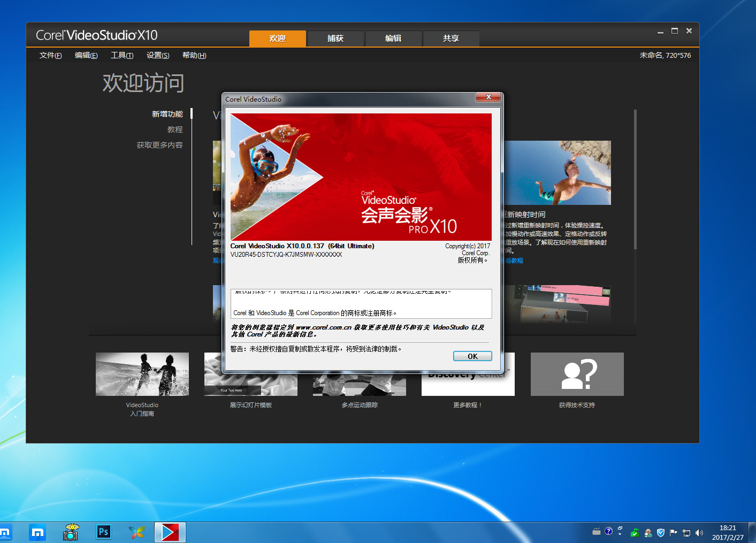The height and width of the screenshot is (543, 756).
Task: Click the Show desktop button
Action: click(752, 532)
